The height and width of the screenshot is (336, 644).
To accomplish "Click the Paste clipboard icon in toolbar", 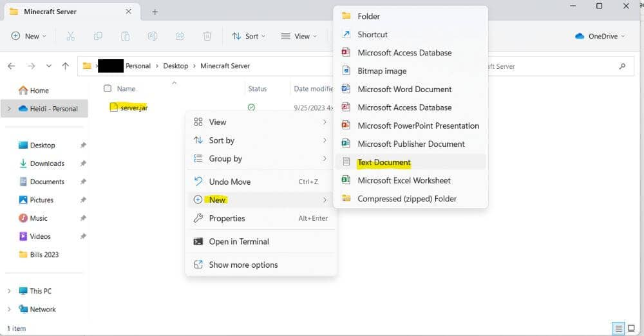I will pos(126,36).
